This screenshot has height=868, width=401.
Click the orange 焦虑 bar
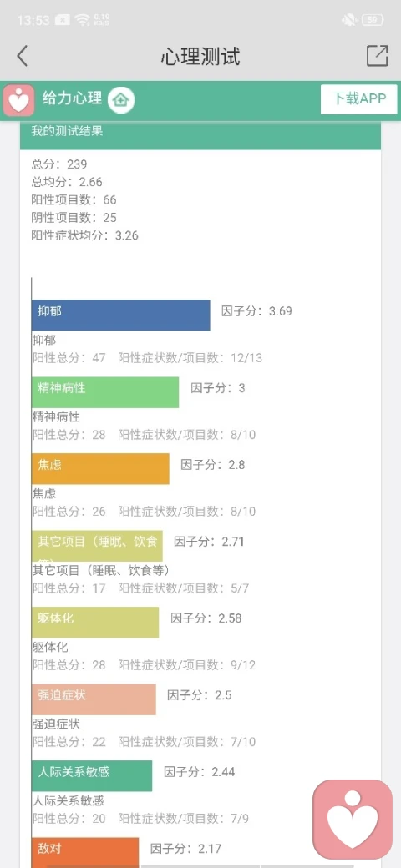[x=100, y=468]
